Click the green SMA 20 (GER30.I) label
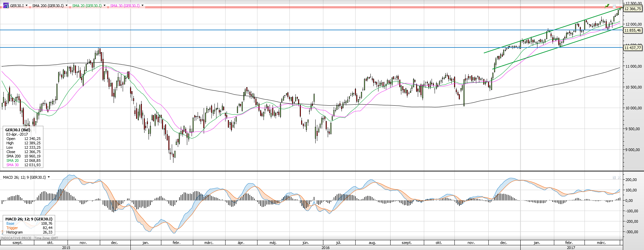 (x=87, y=6)
